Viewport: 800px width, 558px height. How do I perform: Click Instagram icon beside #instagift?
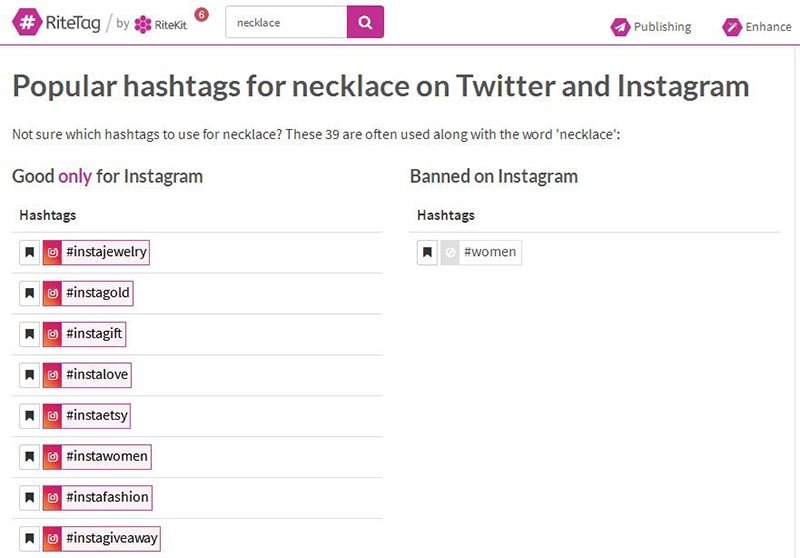pos(53,334)
